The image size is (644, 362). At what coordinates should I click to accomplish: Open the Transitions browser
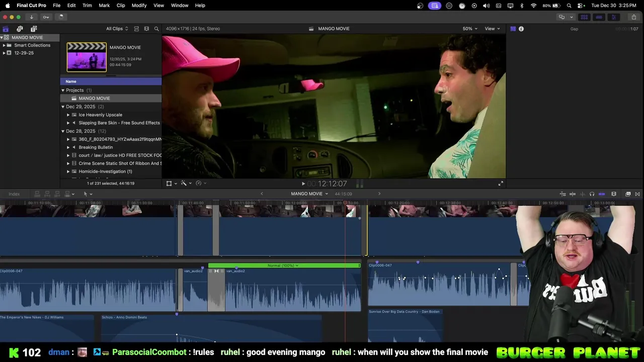[637, 194]
